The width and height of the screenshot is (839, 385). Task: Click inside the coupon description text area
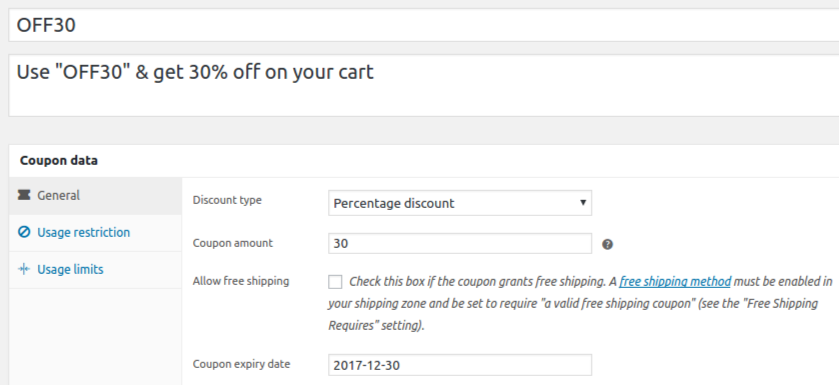[x=423, y=85]
